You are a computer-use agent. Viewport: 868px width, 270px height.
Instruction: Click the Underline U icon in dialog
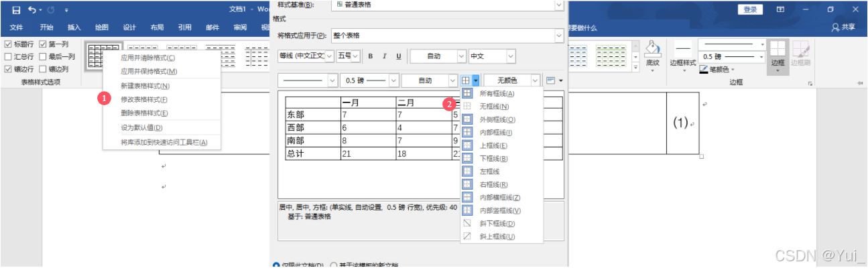[399, 56]
